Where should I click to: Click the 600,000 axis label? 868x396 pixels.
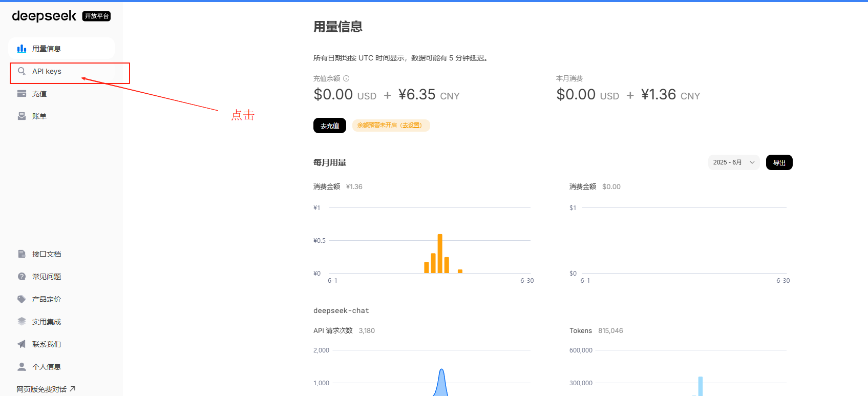click(x=581, y=350)
